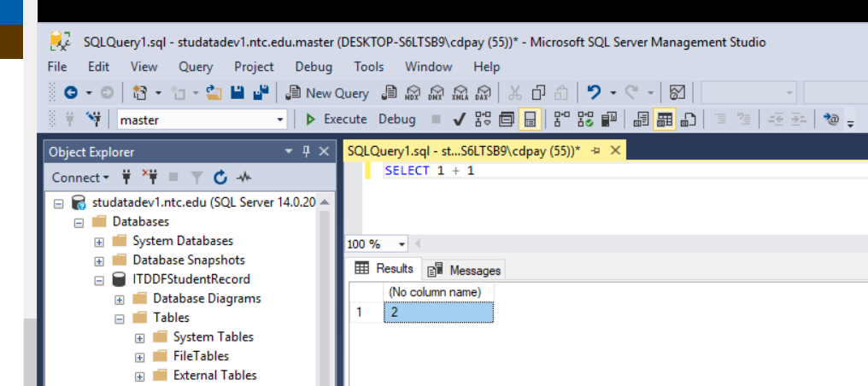The height and width of the screenshot is (386, 868).
Task: Parse the query with checkmark icon
Action: pos(459,119)
